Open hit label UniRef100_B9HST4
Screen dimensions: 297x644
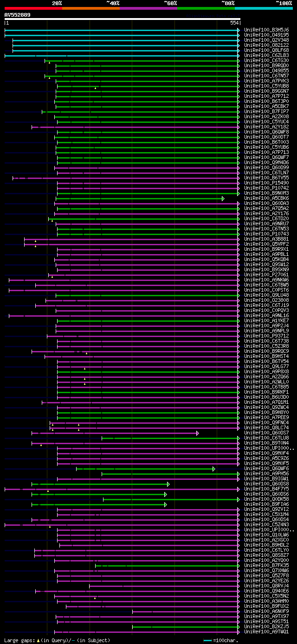point(266,357)
